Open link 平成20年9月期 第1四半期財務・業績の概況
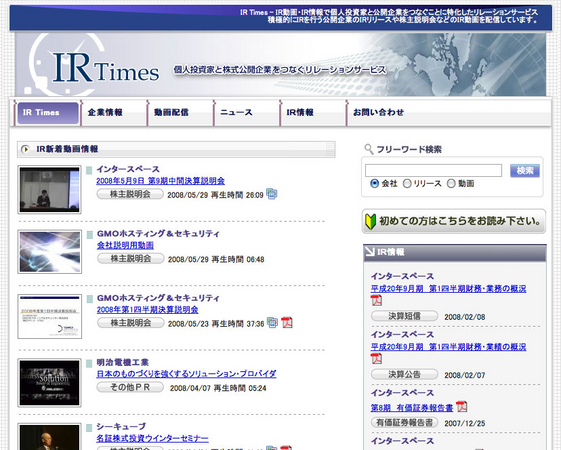Image resolution: width=561 pixels, height=450 pixels. click(448, 347)
